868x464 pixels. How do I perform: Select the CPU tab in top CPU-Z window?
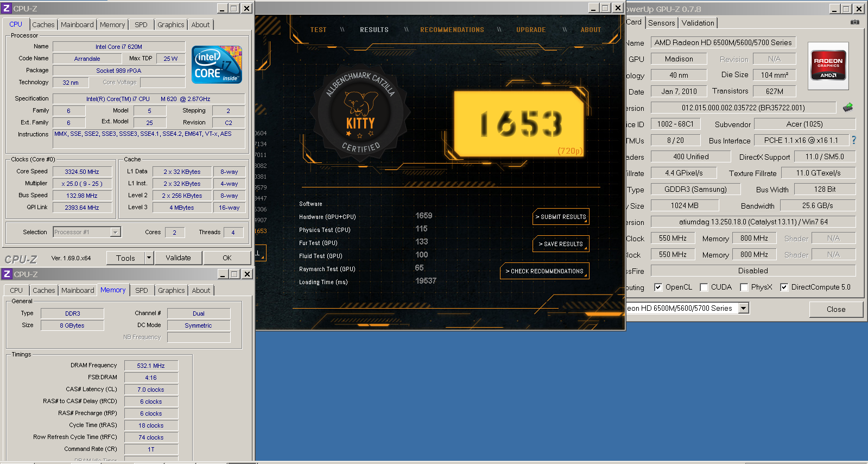point(16,24)
